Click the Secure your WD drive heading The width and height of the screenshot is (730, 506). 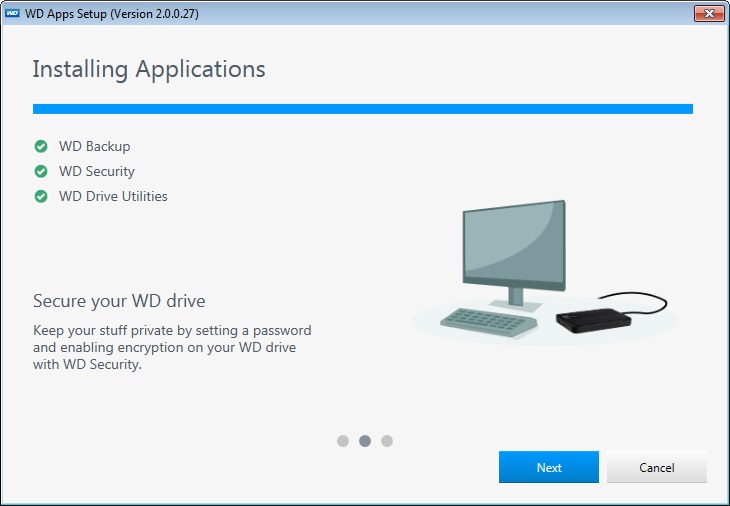point(119,301)
